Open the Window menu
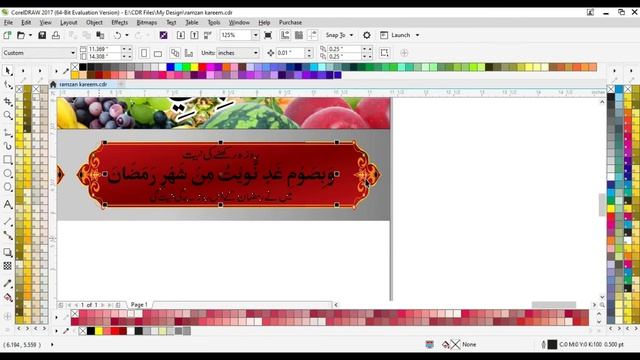 coord(239,22)
